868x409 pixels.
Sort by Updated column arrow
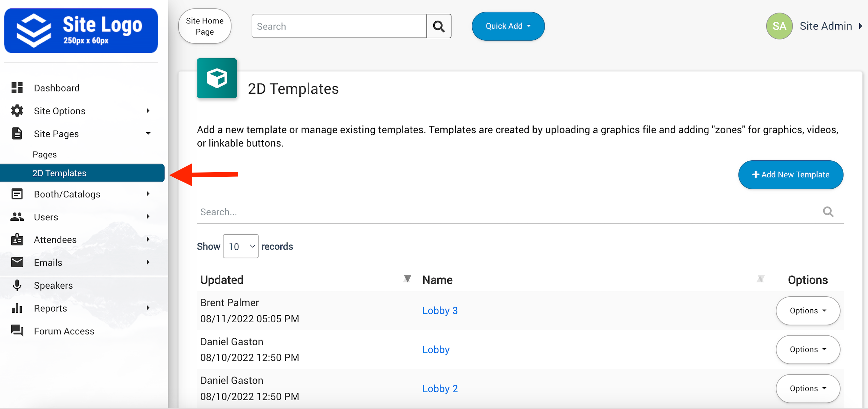click(x=407, y=279)
